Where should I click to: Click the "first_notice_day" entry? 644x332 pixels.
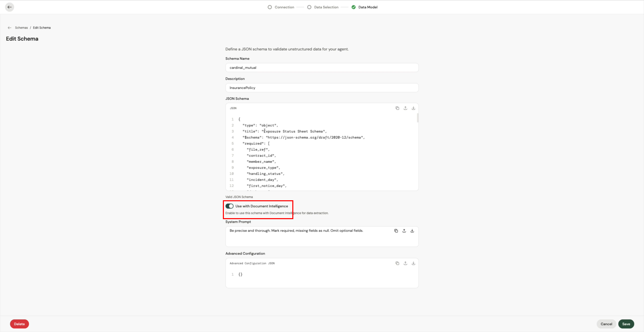[267, 186]
